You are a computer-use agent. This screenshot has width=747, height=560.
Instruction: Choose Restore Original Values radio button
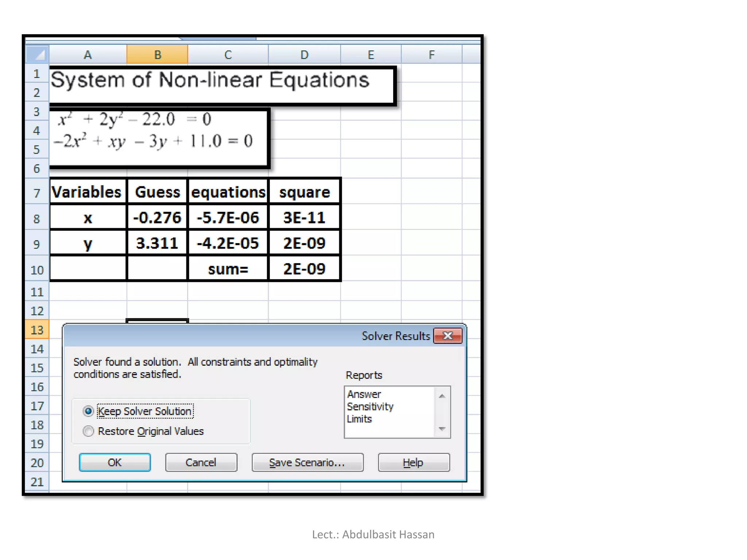(x=88, y=431)
